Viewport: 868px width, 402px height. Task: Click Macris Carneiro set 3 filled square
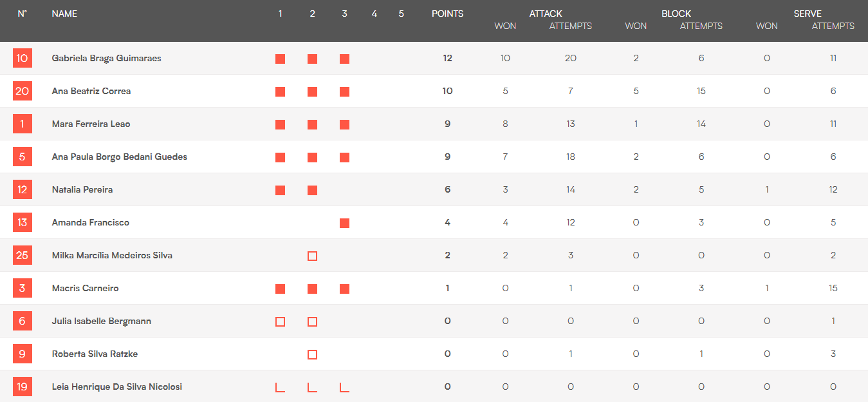click(x=344, y=289)
